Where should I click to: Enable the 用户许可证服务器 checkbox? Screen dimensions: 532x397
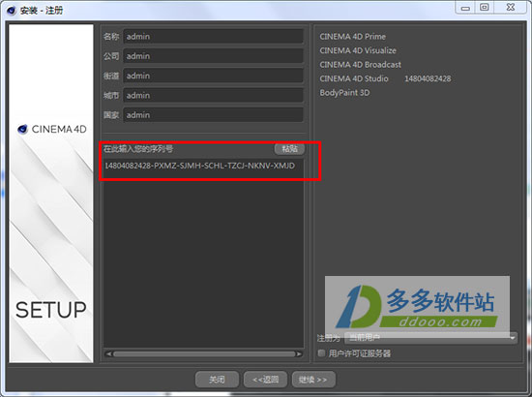pos(321,353)
